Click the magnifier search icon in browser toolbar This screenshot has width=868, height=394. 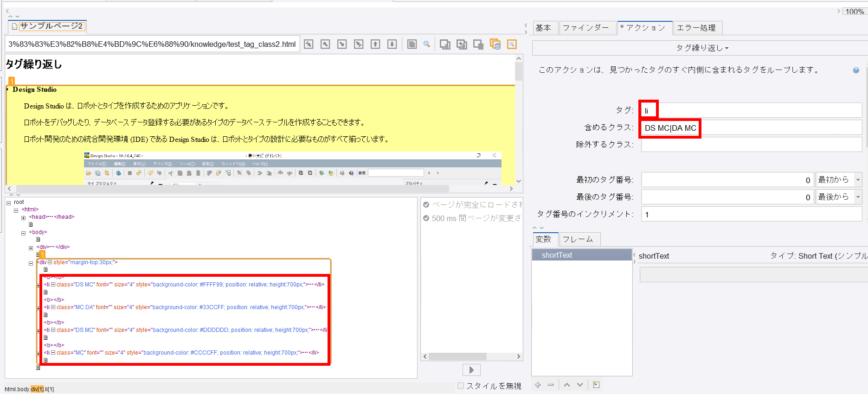coord(427,44)
